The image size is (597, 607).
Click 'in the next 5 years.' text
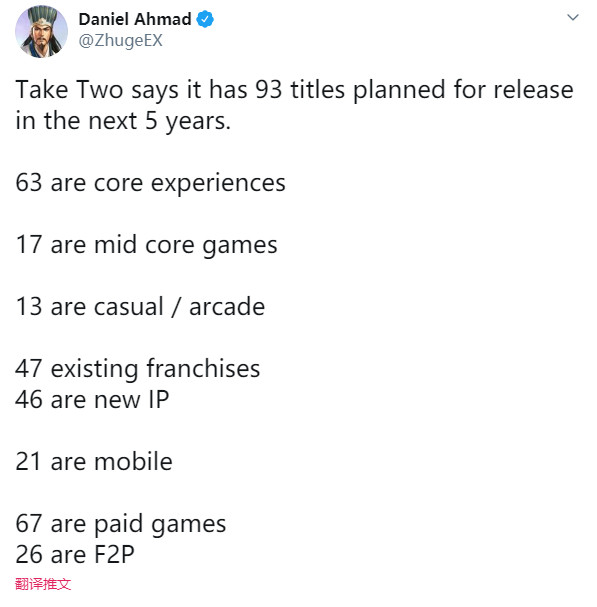(x=123, y=121)
